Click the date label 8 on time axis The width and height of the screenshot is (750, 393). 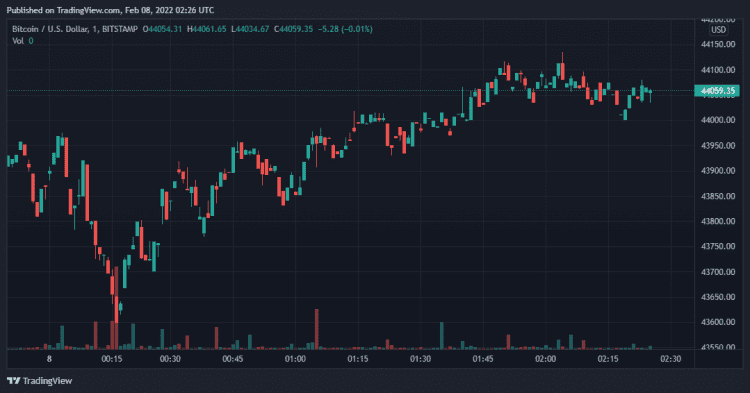click(x=49, y=359)
